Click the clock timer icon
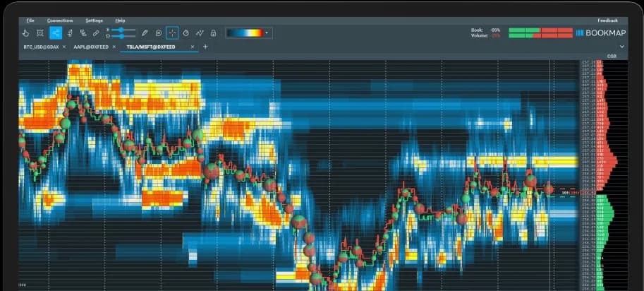This screenshot has height=291, width=644. pyautogui.click(x=186, y=32)
